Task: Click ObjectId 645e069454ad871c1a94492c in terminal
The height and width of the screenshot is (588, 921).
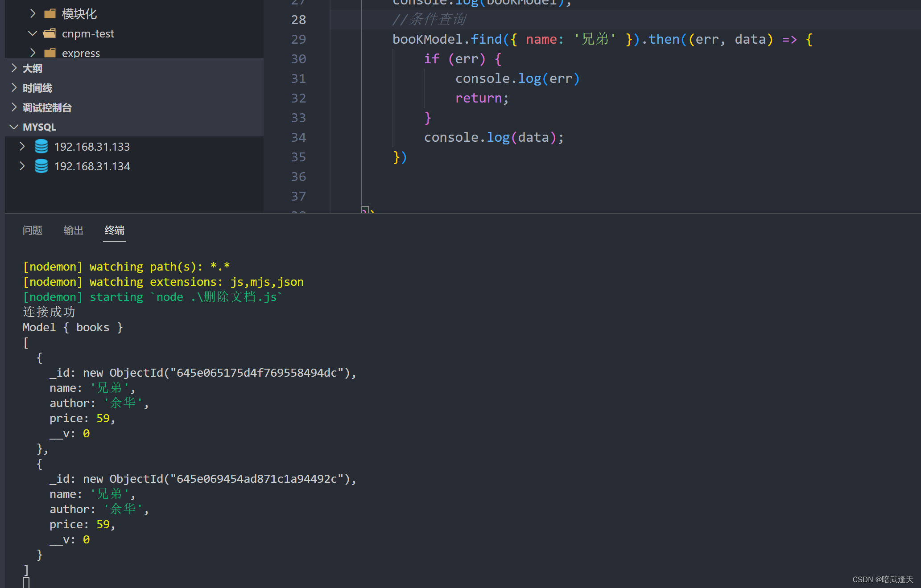Action: coord(256,479)
